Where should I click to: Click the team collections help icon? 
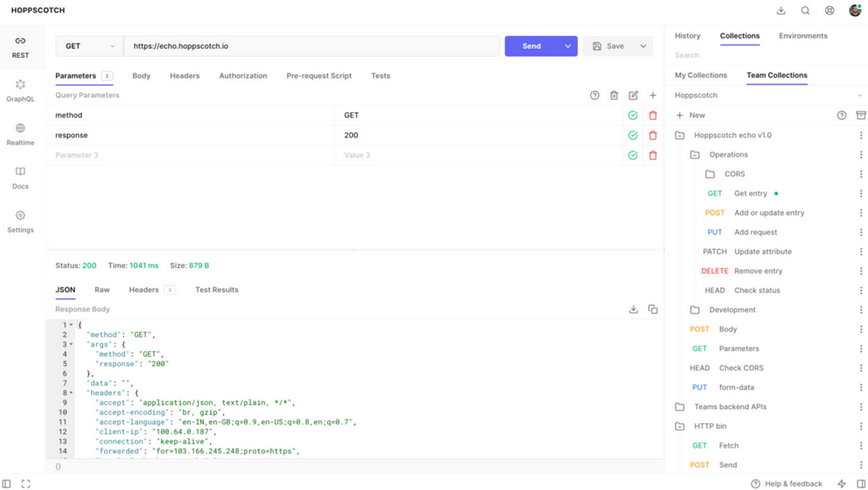842,115
